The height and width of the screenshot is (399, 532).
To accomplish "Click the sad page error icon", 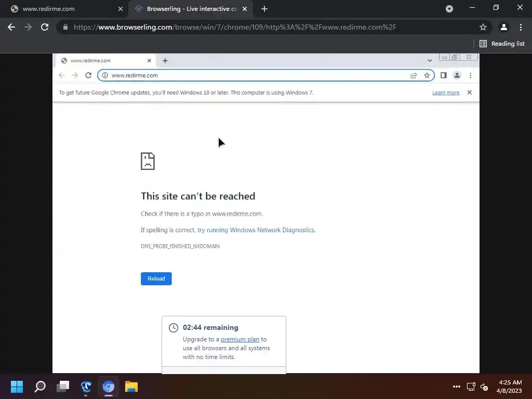I will point(148,161).
